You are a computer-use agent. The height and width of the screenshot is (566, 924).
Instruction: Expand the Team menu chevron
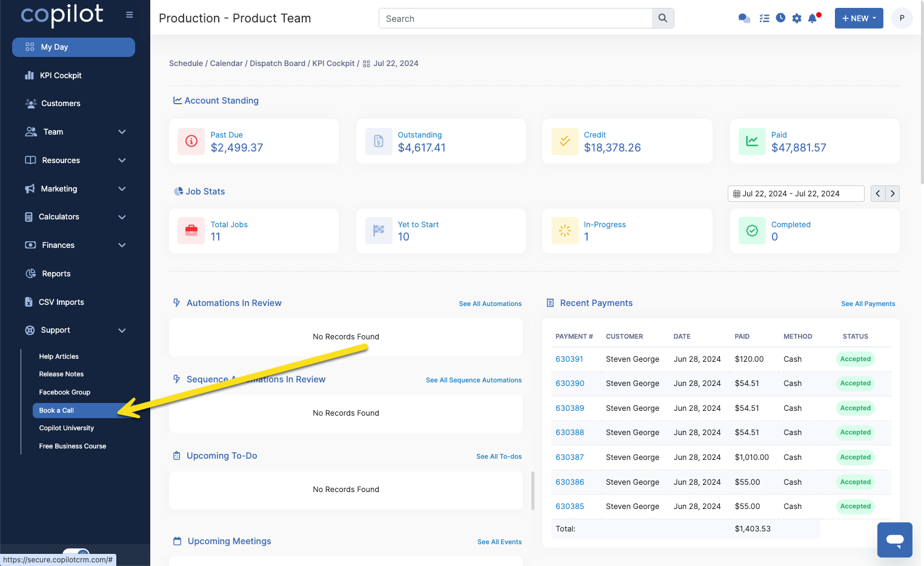[122, 132]
